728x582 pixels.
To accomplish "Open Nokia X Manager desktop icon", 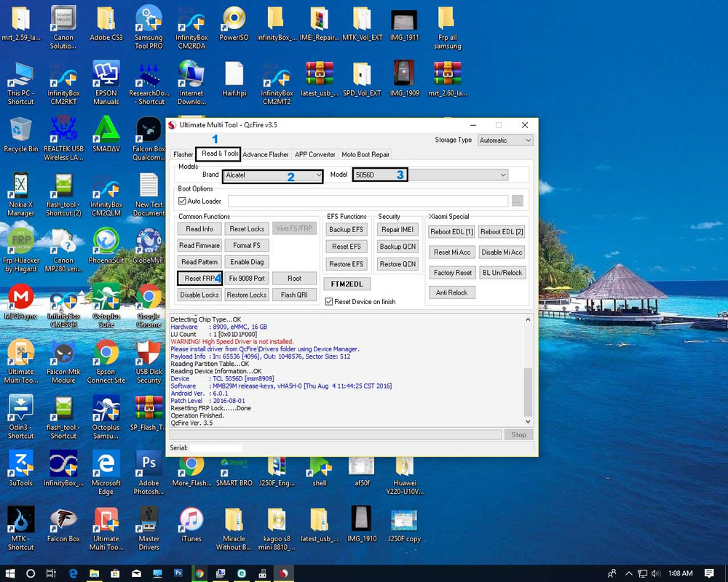I will click(x=20, y=195).
